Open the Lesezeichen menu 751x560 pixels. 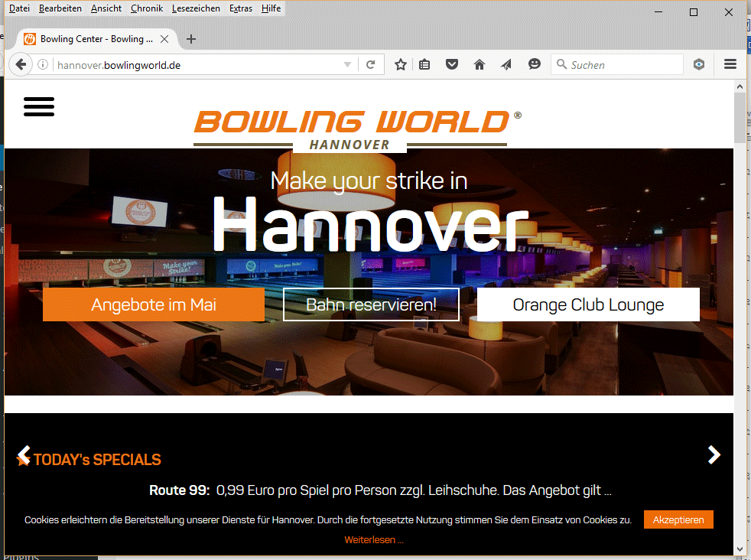pyautogui.click(x=196, y=8)
